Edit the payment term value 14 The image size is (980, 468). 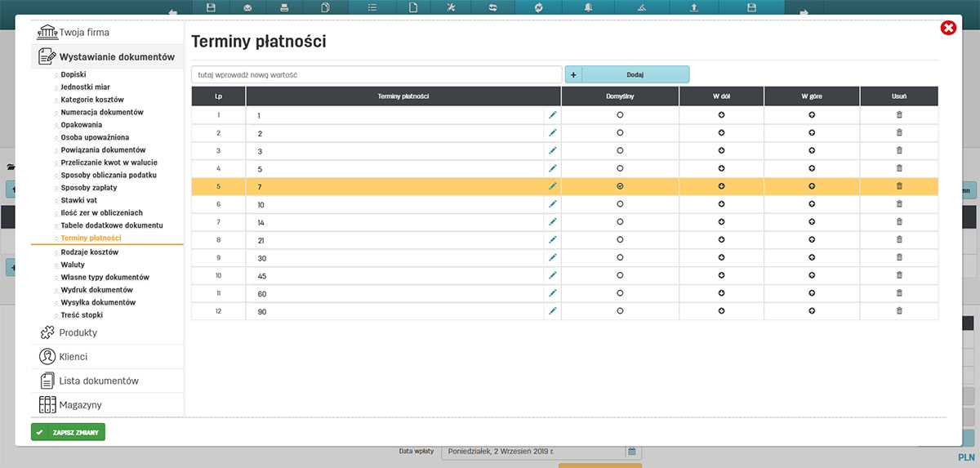pos(552,222)
